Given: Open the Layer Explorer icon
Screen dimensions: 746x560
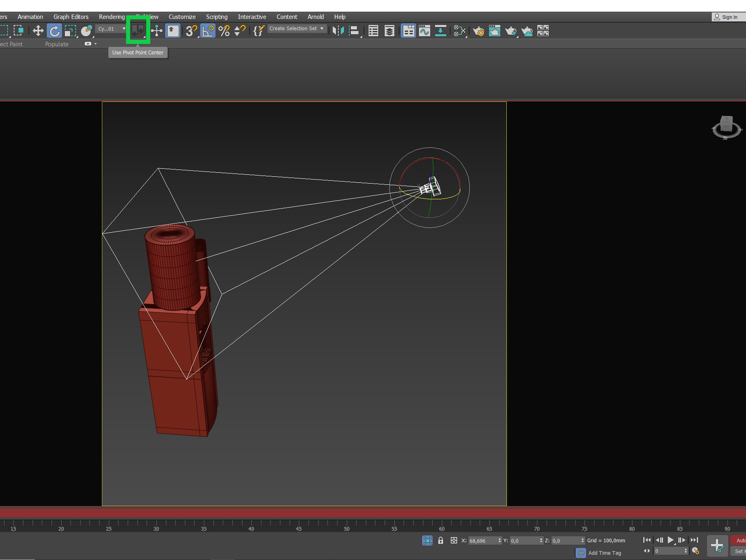Looking at the screenshot, I should pyautogui.click(x=389, y=31).
